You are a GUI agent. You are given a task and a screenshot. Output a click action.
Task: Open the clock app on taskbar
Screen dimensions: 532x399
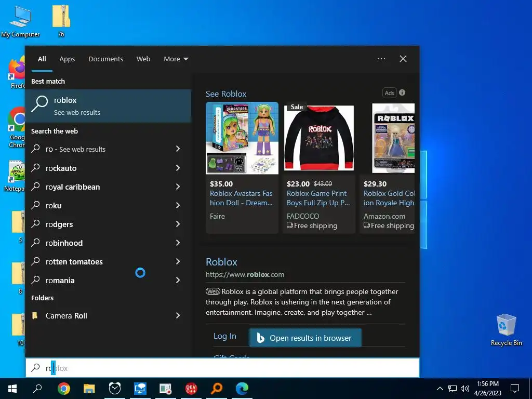pyautogui.click(x=115, y=388)
